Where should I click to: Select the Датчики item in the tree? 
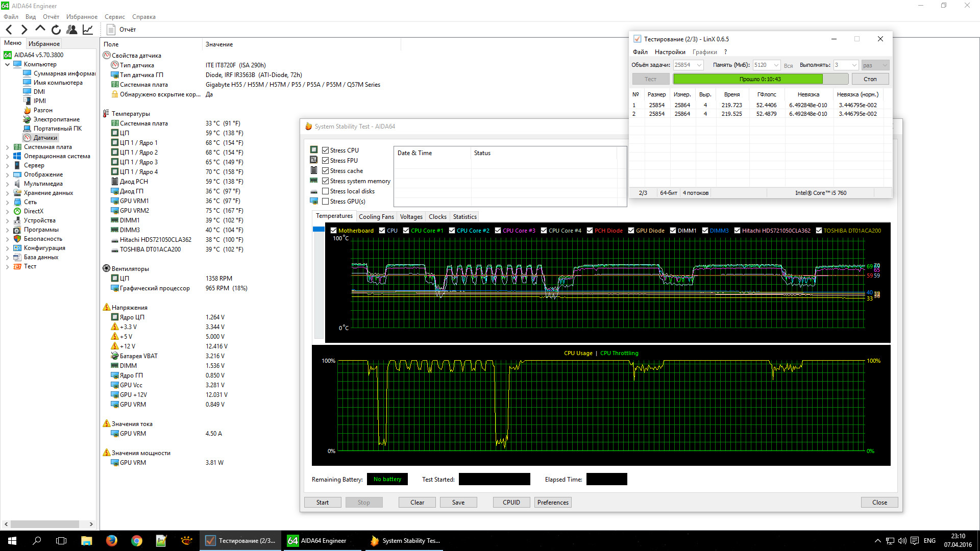(45, 138)
